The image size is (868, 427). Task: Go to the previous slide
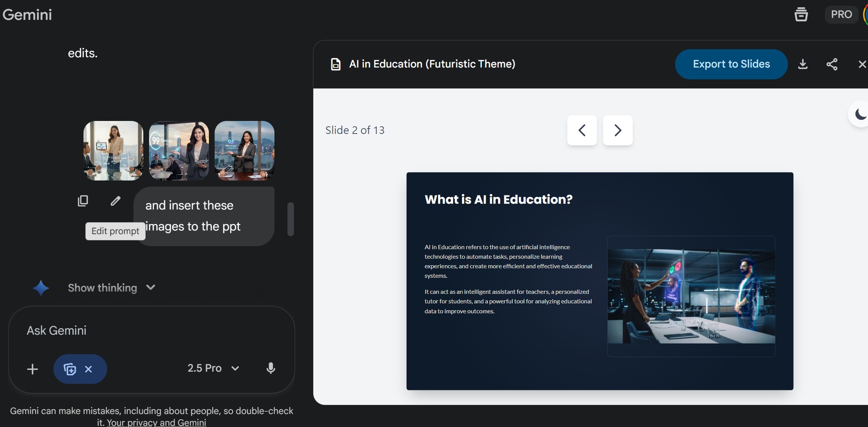coord(582,130)
